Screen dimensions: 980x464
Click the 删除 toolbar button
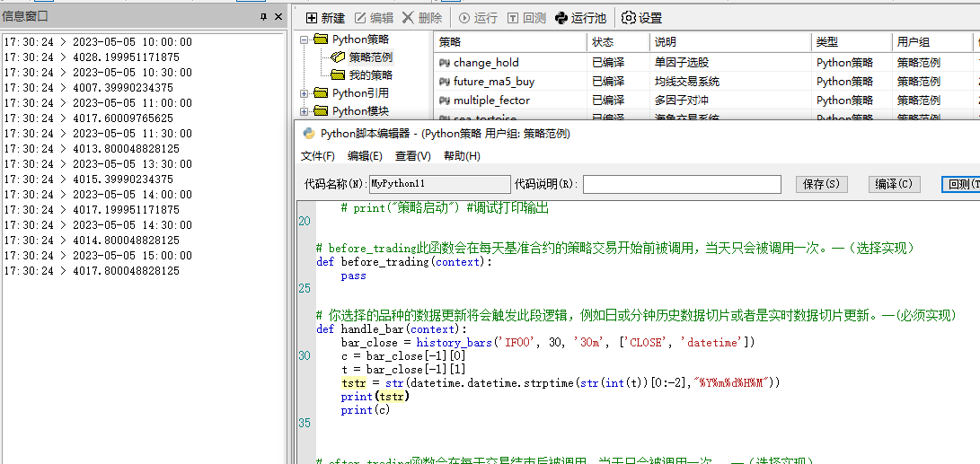pos(422,18)
